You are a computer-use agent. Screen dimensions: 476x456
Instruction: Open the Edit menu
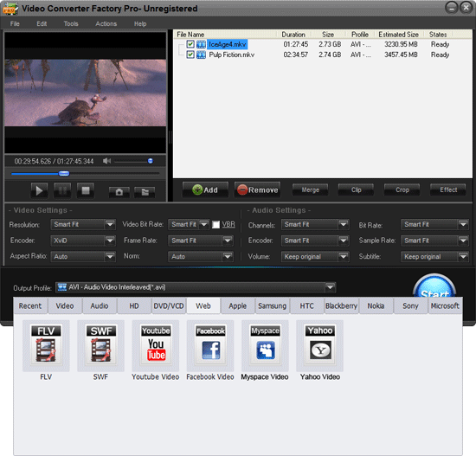coord(42,23)
